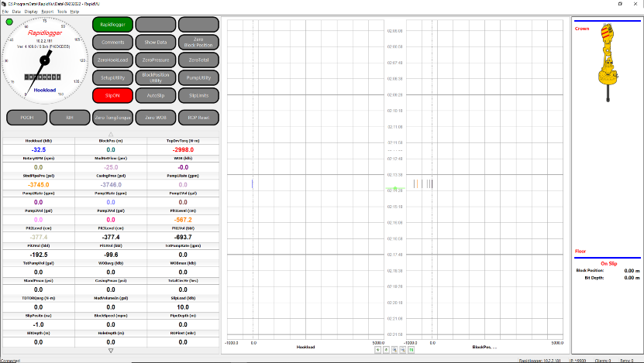The width and height of the screenshot is (644, 363).
Task: Open the Report menu
Action: click(47, 12)
